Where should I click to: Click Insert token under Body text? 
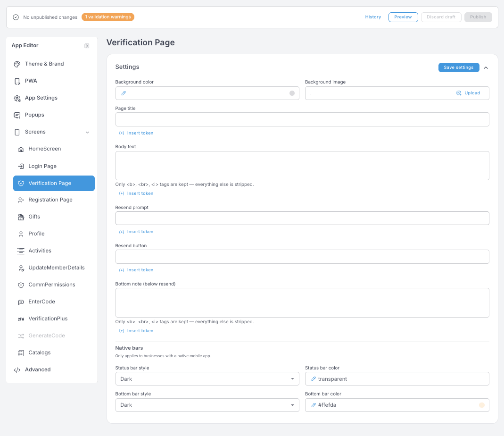[x=136, y=193]
